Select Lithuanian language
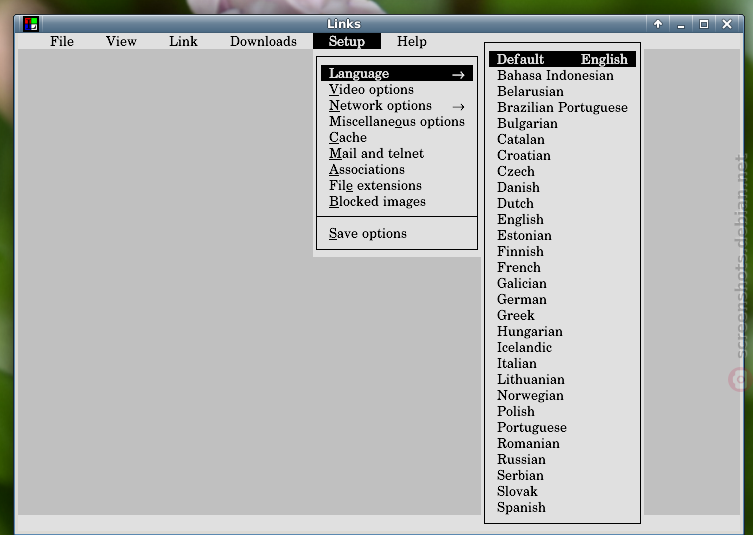Image resolution: width=753 pixels, height=535 pixels. pyautogui.click(x=562, y=379)
